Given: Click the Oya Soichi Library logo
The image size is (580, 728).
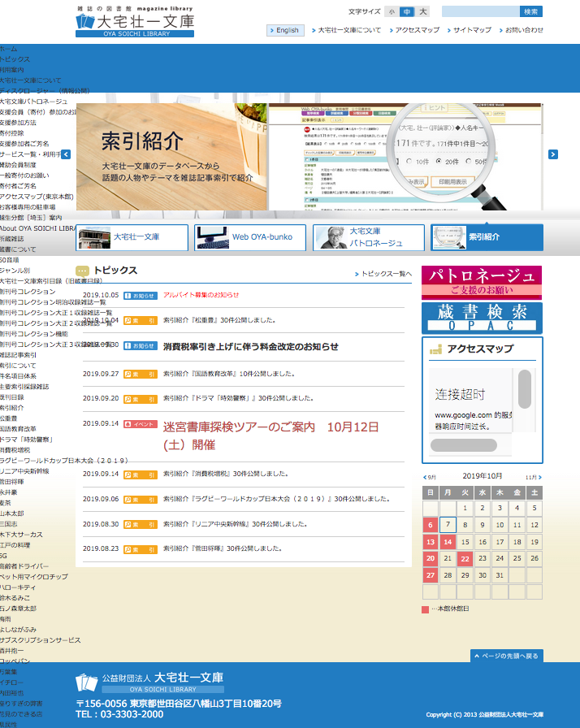Looking at the screenshot, I should pos(135,21).
